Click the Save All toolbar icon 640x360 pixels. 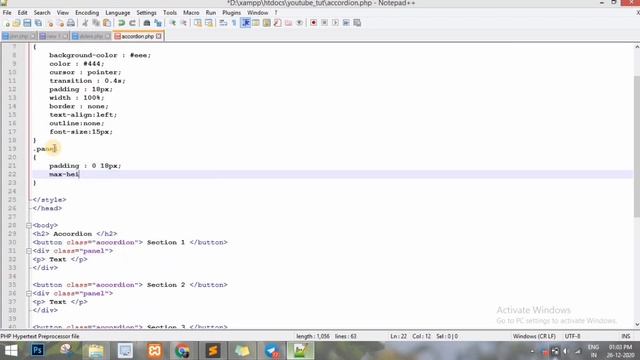pyautogui.click(x=38, y=23)
